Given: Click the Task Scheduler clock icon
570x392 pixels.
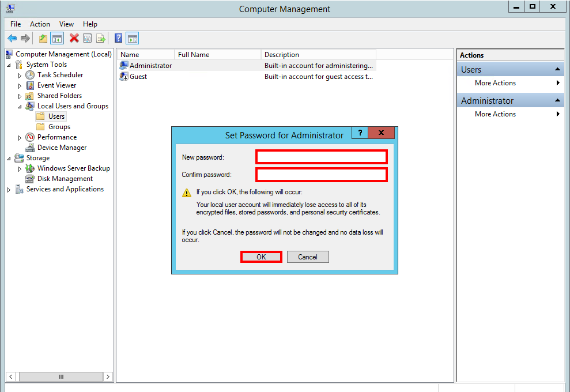Looking at the screenshot, I should pyautogui.click(x=30, y=75).
